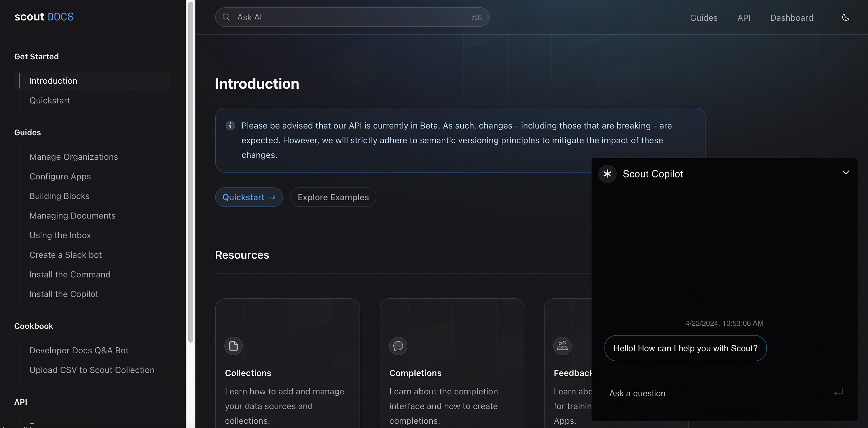Click the Collections document icon

(233, 346)
